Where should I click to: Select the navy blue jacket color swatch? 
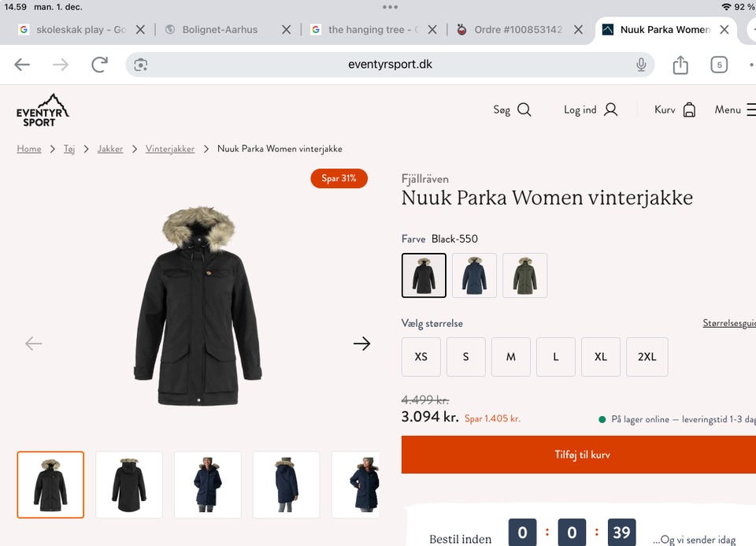474,276
